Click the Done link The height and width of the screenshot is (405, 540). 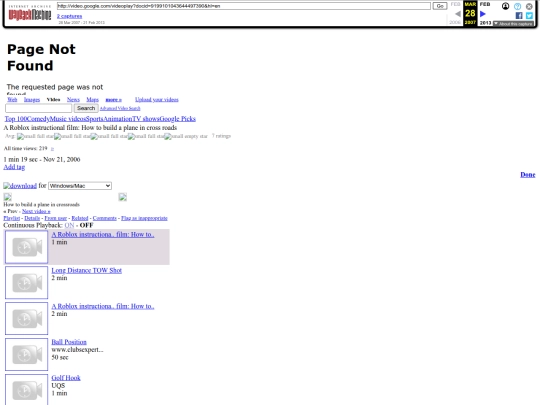[528, 175]
